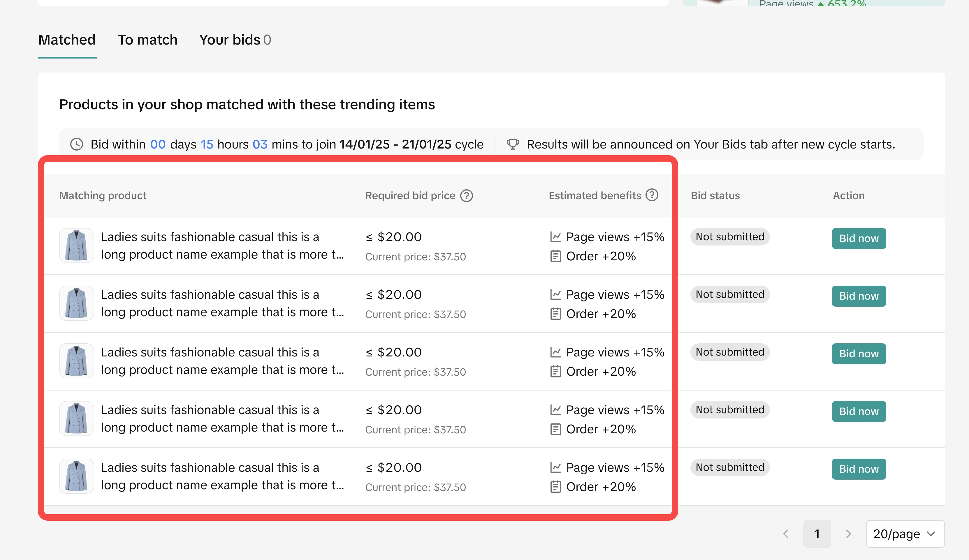
Task: Select page number 1 in pagination
Action: (817, 533)
